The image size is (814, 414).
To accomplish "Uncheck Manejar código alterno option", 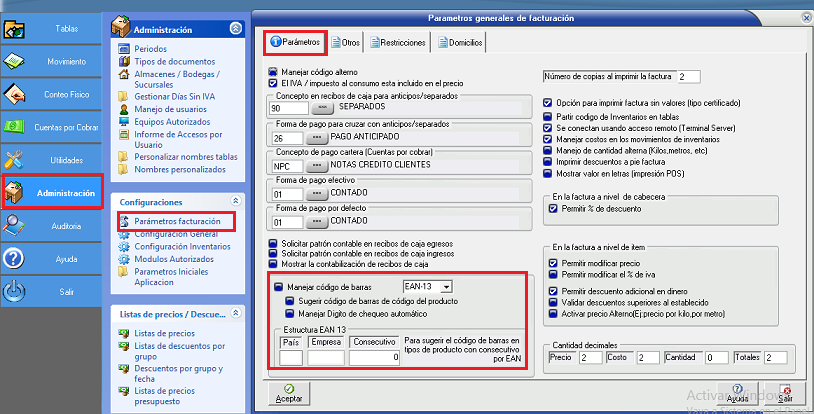I will coord(274,72).
